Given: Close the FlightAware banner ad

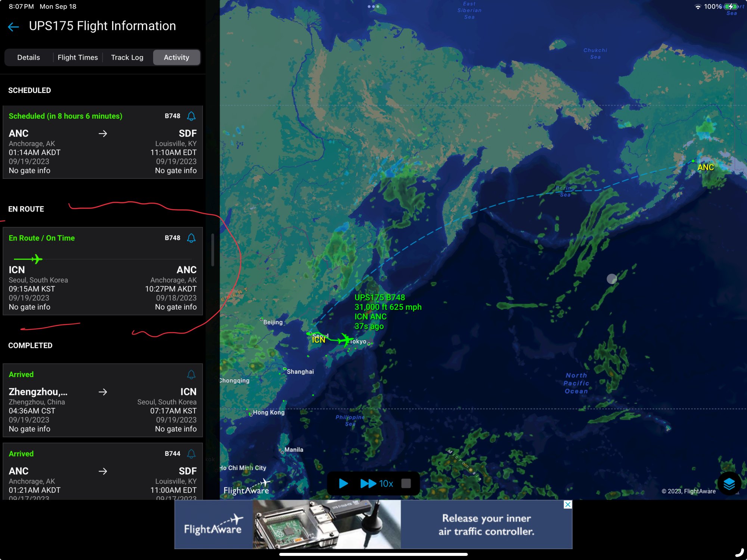Looking at the screenshot, I should coord(567,505).
